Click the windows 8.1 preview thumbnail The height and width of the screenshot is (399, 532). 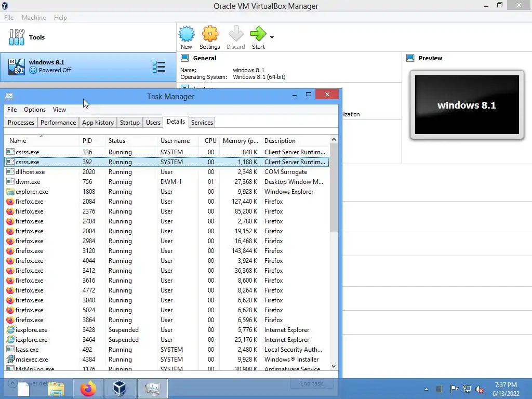click(467, 105)
